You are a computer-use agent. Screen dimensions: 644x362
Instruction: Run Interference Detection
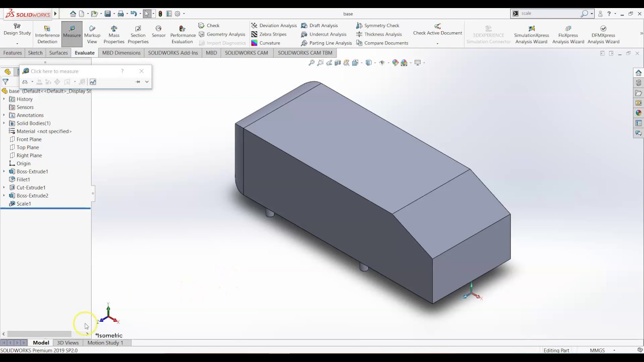click(x=47, y=35)
